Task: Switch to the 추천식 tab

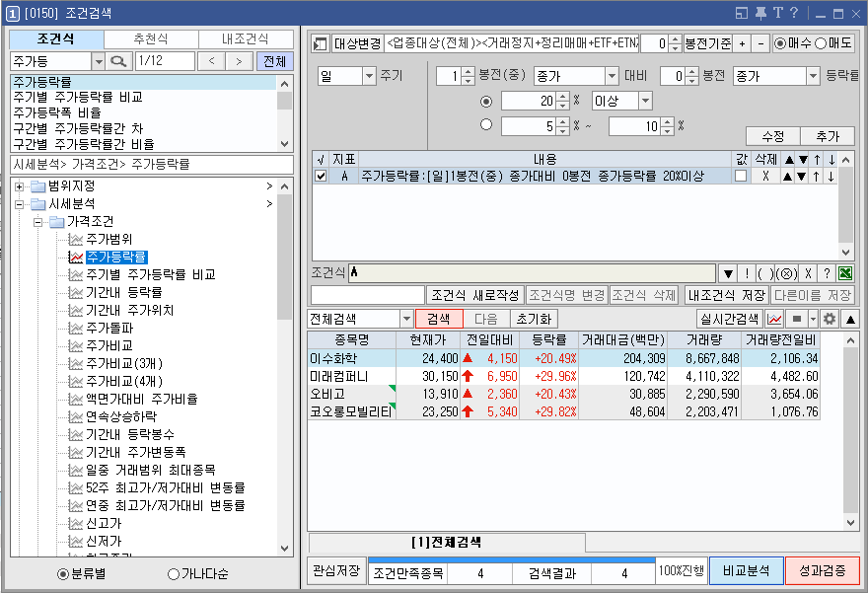Action: click(x=151, y=38)
